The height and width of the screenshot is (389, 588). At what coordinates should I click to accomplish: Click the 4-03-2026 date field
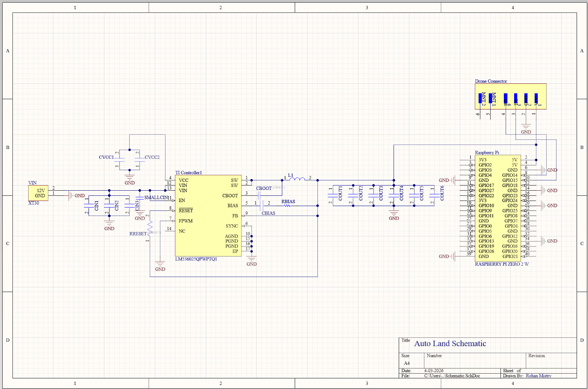pyautogui.click(x=434, y=371)
